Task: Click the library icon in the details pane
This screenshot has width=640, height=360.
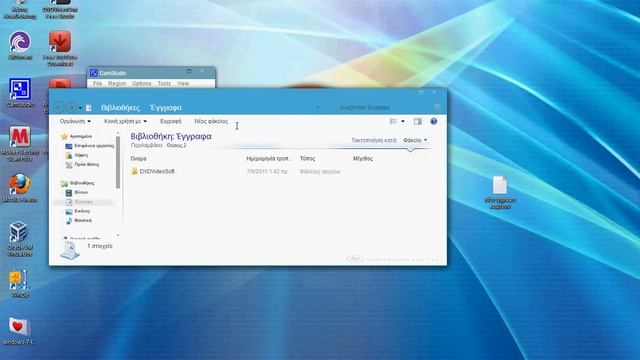Action: 69,250
